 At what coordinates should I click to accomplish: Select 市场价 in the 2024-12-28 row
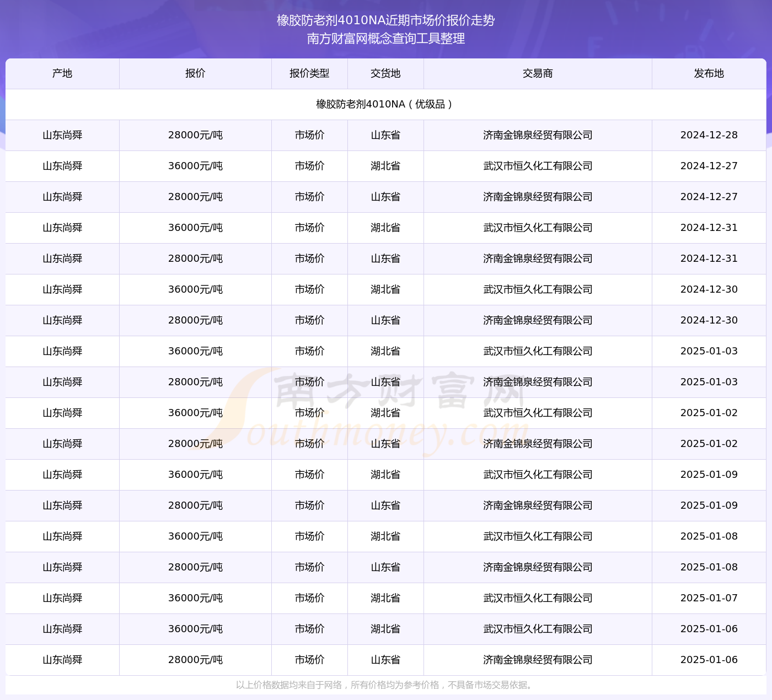coord(309,135)
